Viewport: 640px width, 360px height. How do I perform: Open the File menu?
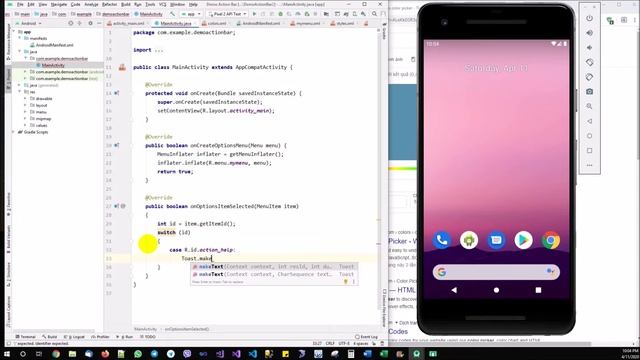[20, 4]
